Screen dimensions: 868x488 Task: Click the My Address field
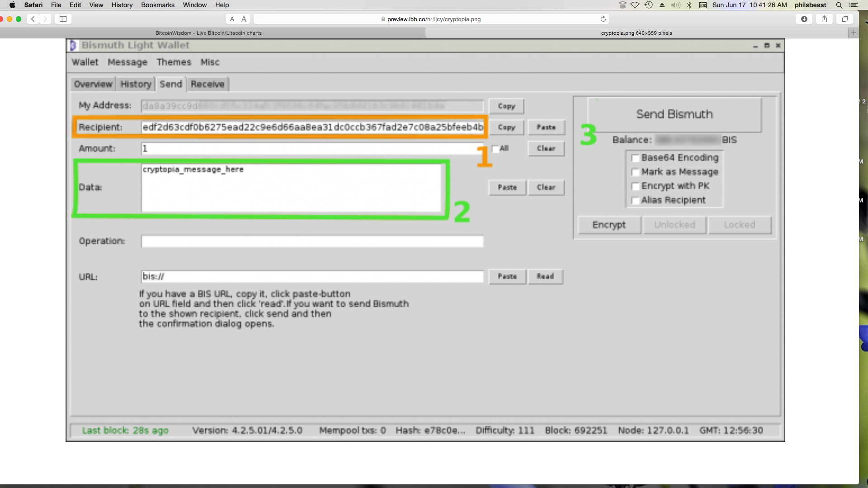coord(312,106)
